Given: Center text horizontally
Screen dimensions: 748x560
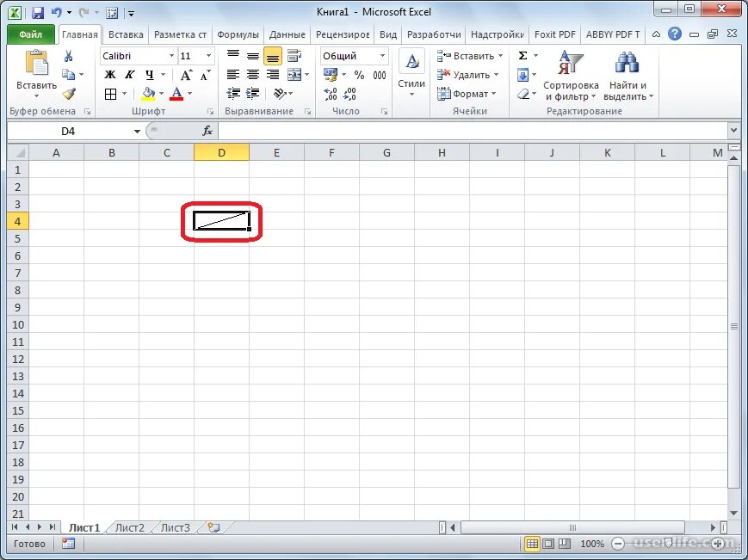Looking at the screenshot, I should pyautogui.click(x=253, y=74).
